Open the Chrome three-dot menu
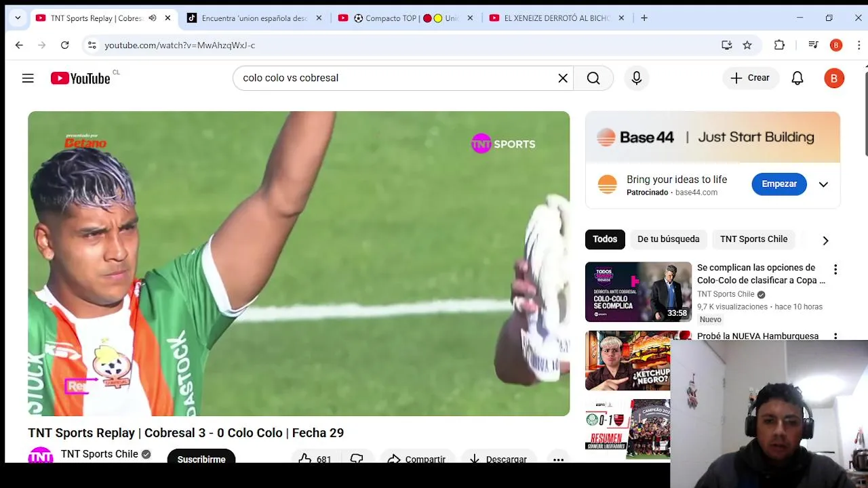 click(x=859, y=45)
